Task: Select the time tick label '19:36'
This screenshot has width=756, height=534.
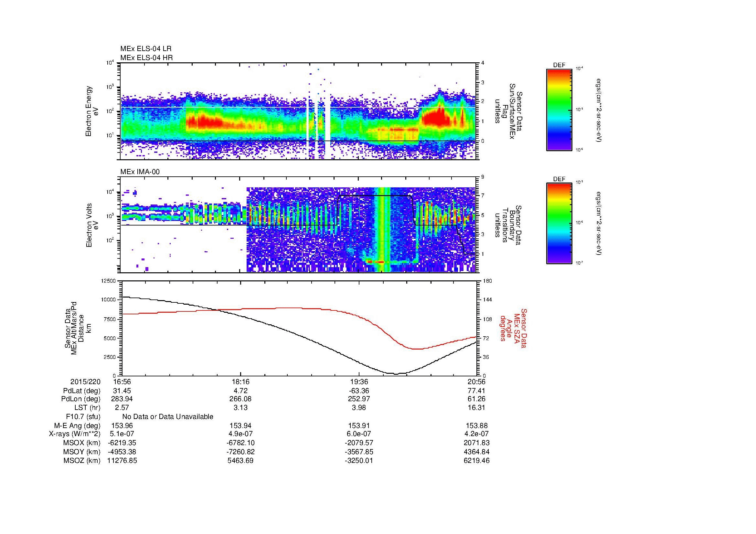Action: click(x=359, y=382)
